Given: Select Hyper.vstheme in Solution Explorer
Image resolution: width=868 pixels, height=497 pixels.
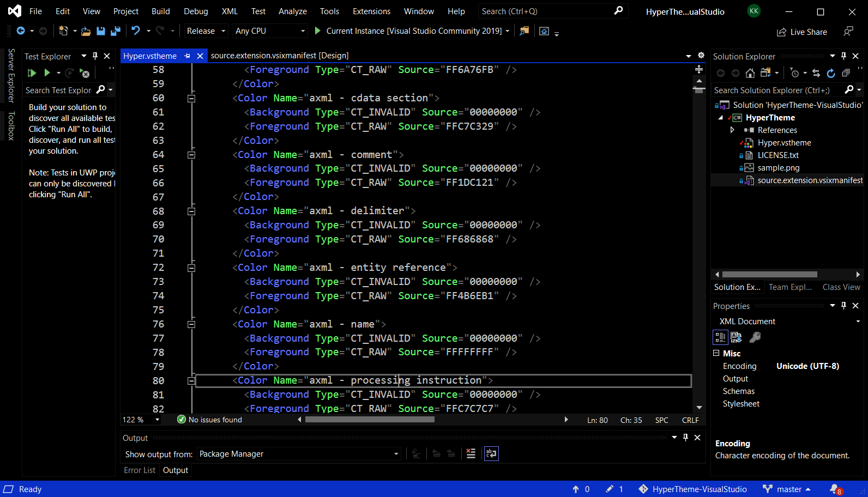Looking at the screenshot, I should click(784, 143).
